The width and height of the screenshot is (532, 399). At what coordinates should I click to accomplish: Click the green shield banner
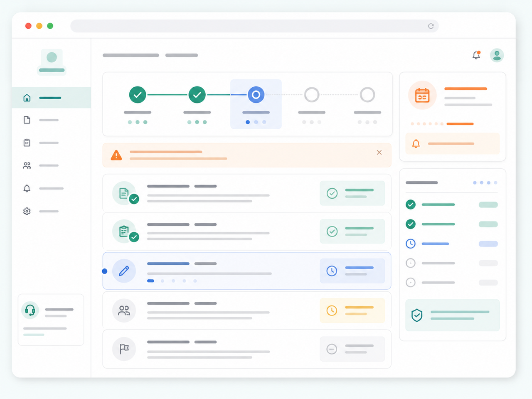click(x=453, y=315)
